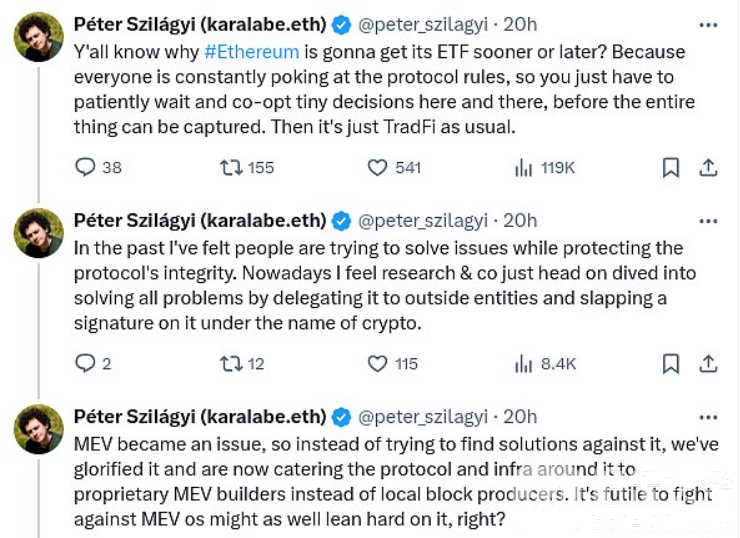This screenshot has width=740, height=538.
Task: Open more options on the MEV tweet
Action: [708, 416]
